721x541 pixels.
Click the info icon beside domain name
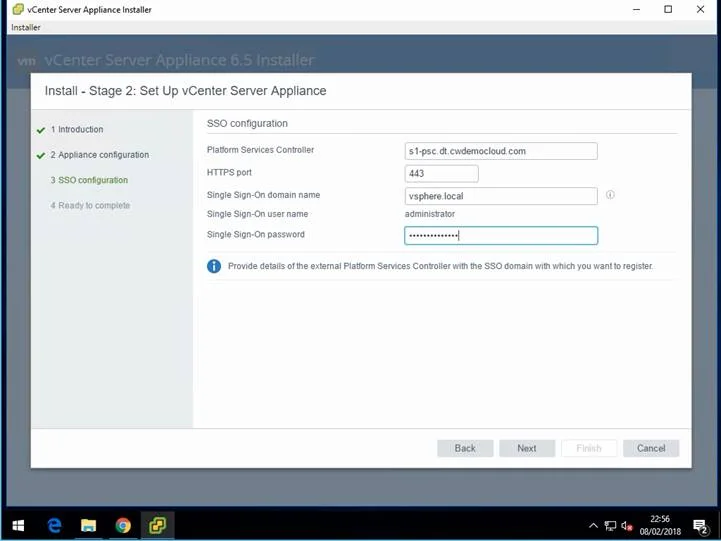click(x=610, y=195)
